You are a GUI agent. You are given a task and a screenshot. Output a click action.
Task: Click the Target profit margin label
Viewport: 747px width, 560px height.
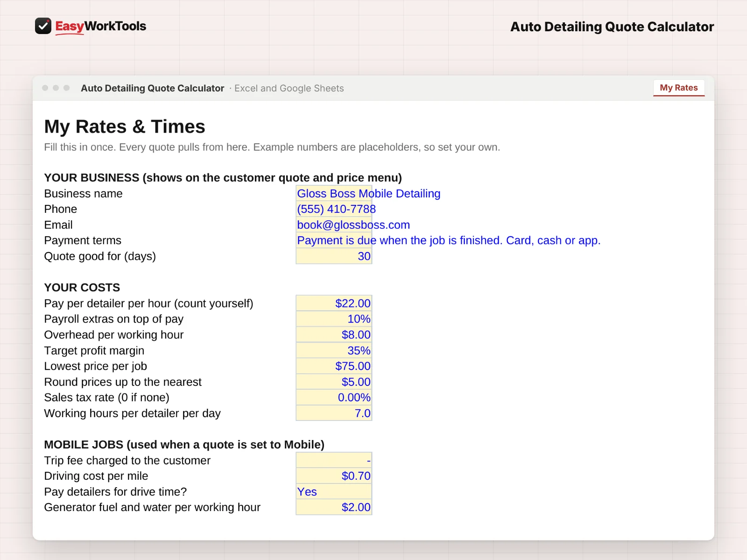94,350
